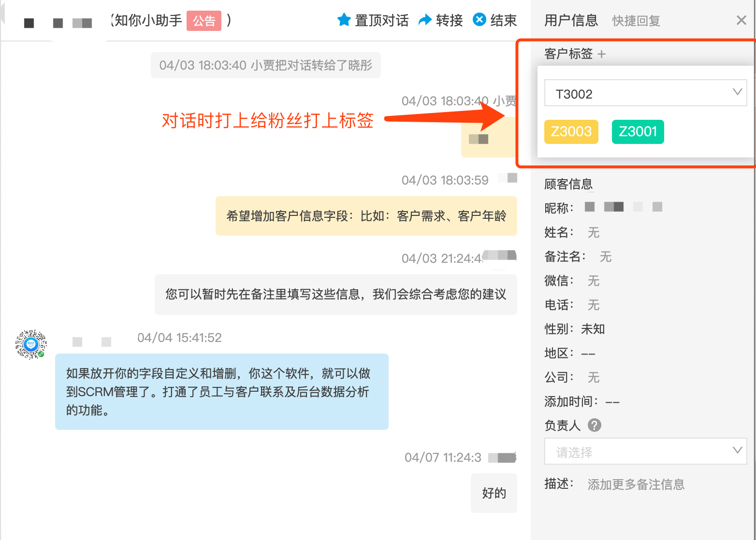Click the help question mark beside 负责人
Viewport: 756px width, 540px height.
pos(595,426)
